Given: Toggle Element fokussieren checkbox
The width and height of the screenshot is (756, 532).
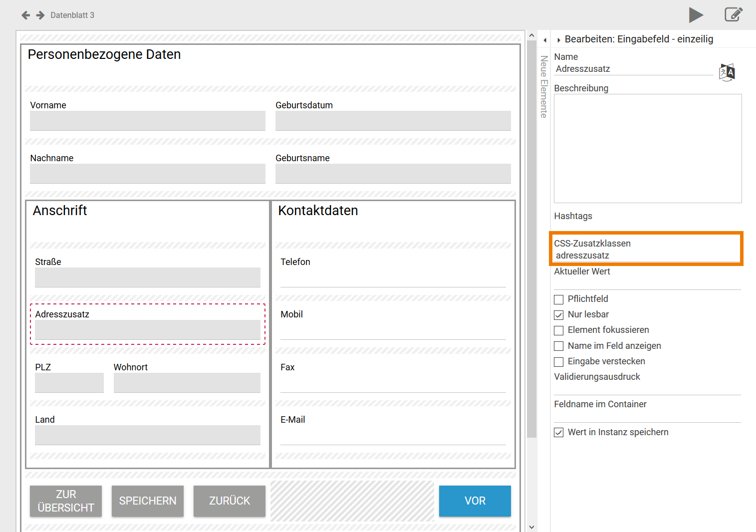Looking at the screenshot, I should [559, 330].
